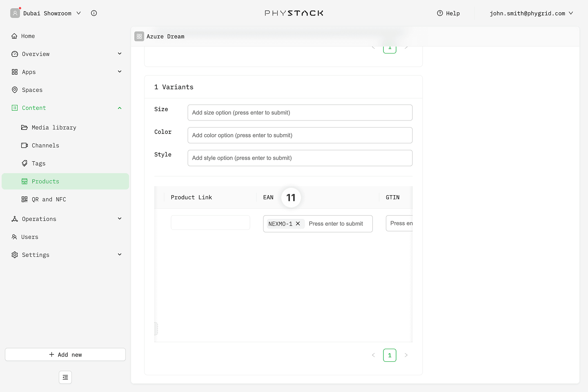
Task: Click the Spaces location pin icon
Action: coord(15,90)
